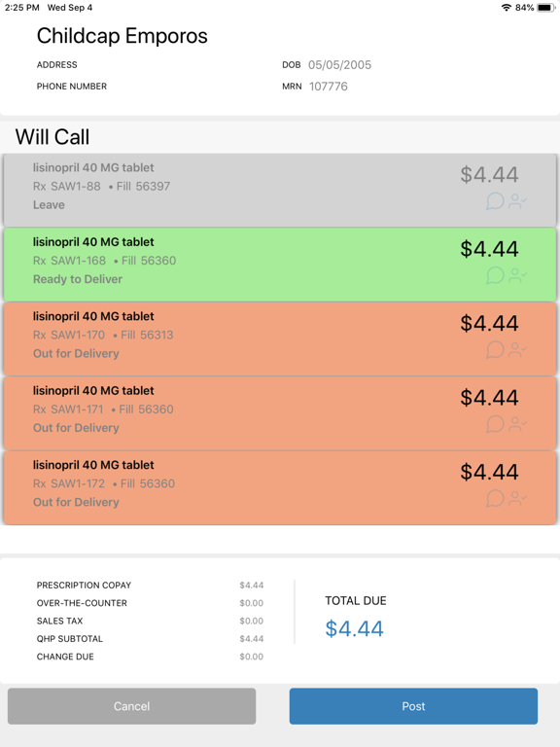Open comment bubble on Rx SAW1-88
Viewport: 560px width, 747px height.
click(x=495, y=201)
